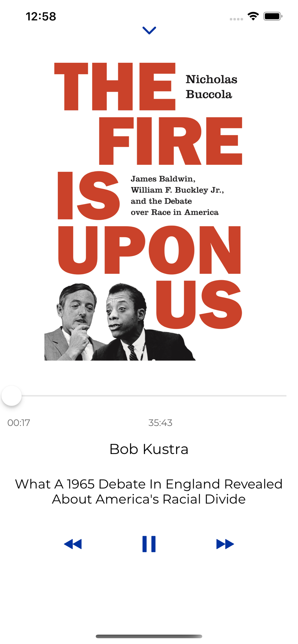Tap the cover subtitle about James Baldwin
The height and width of the screenshot is (644, 298).
pos(177,195)
